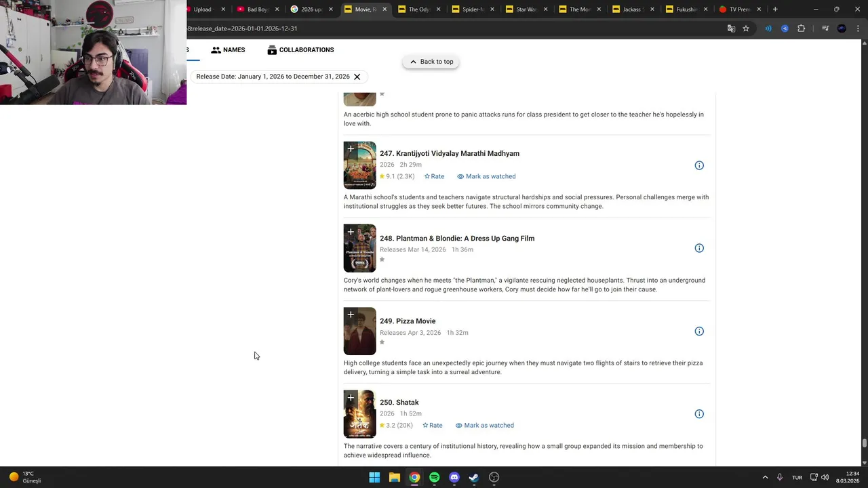Open title link Krantijyoti Vidyalay Marathi Madhyam
868x488 pixels.
pyautogui.click(x=450, y=154)
